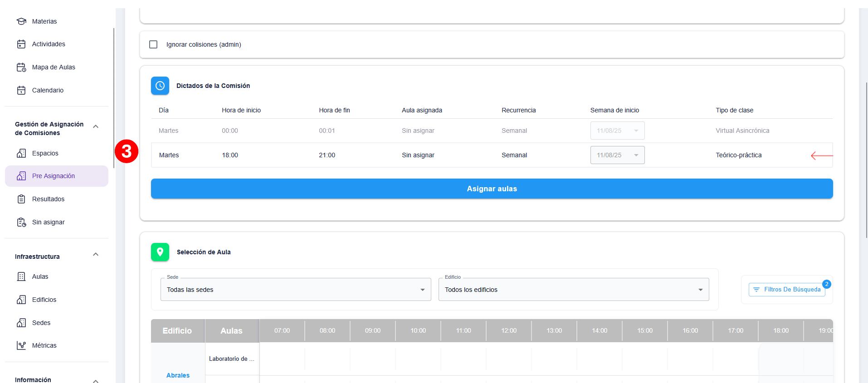Image resolution: width=868 pixels, height=383 pixels.
Task: Click the Semana de inicio column header
Action: [614, 110]
